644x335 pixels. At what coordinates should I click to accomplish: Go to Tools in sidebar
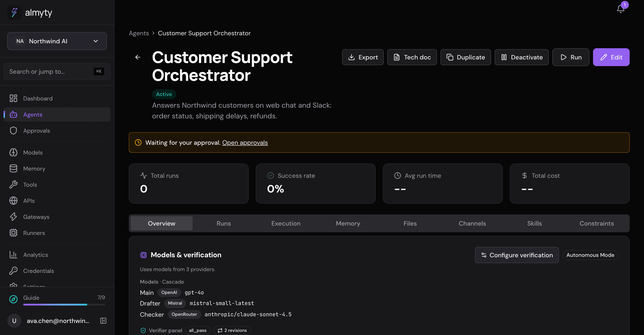pyautogui.click(x=57, y=185)
